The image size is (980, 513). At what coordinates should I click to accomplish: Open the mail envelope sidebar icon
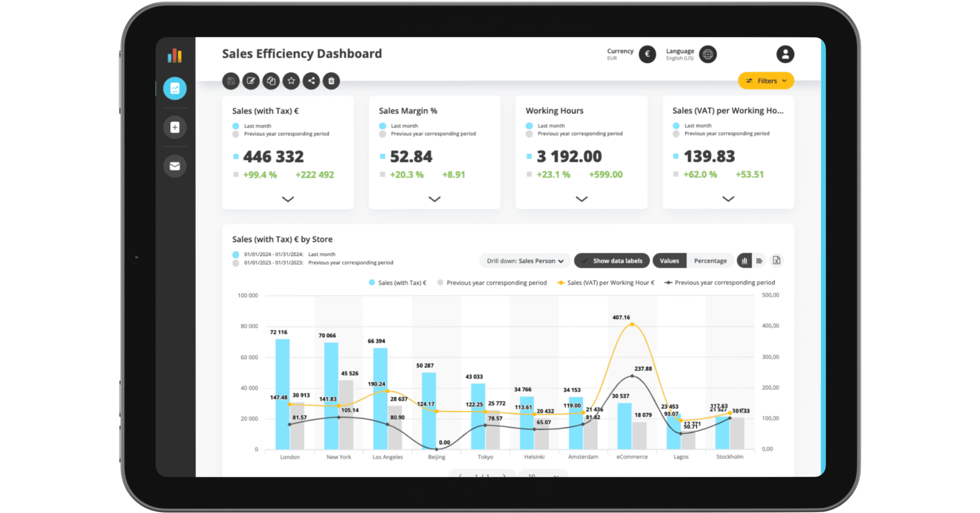(x=175, y=166)
